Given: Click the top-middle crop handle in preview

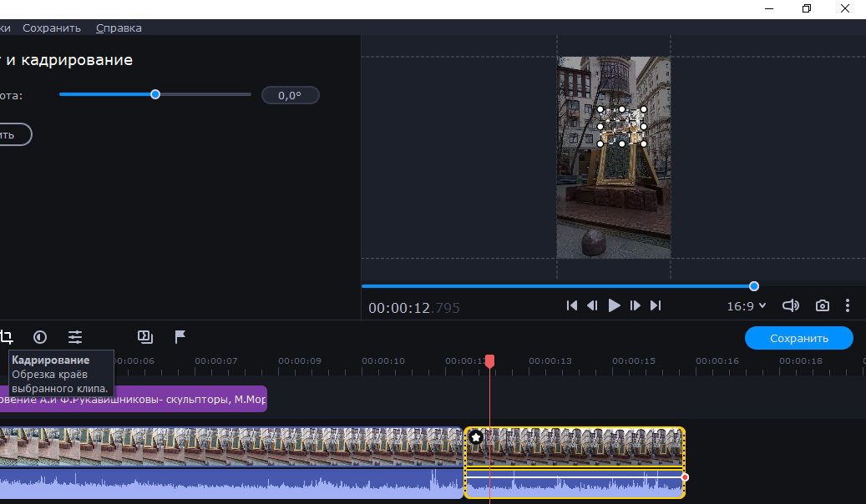Looking at the screenshot, I should pos(622,109).
